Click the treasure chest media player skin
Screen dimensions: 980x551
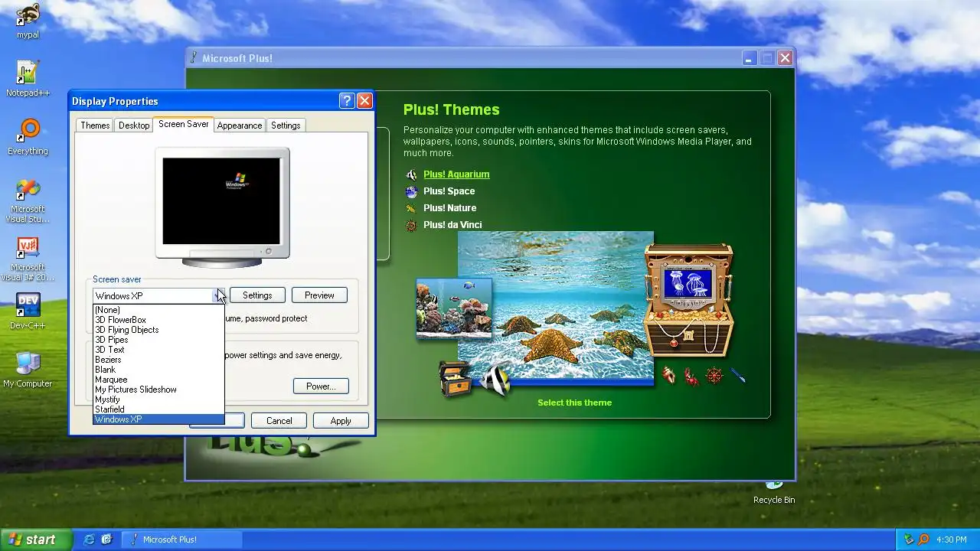pos(689,300)
